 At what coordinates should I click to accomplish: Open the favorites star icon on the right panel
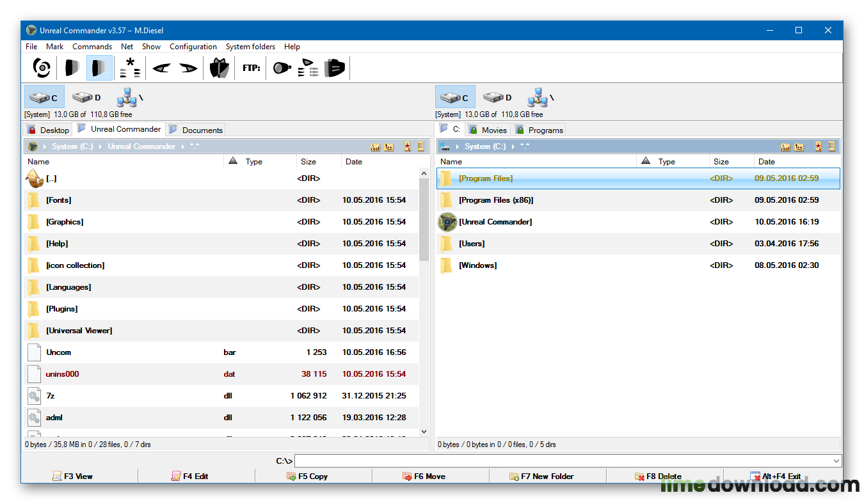click(x=817, y=146)
